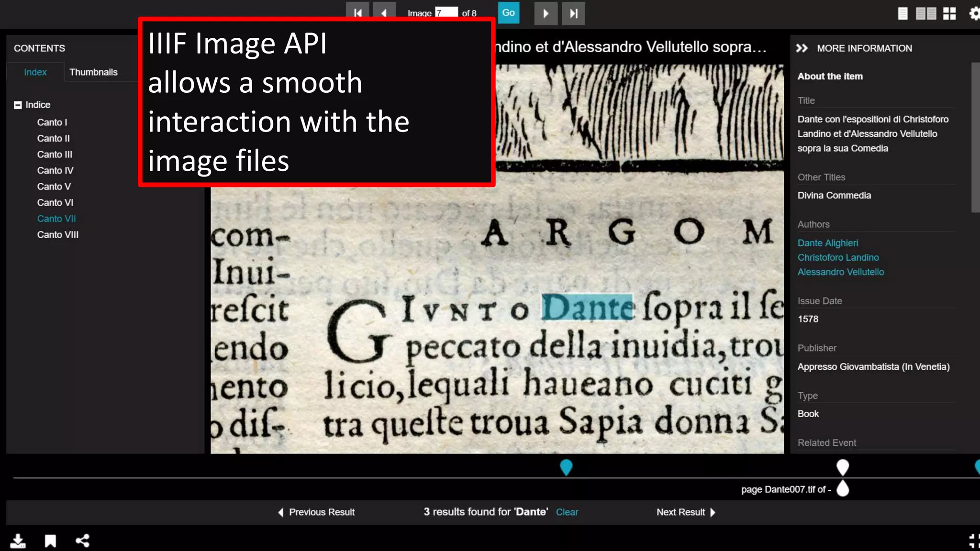
Task: Click the Previous Result button
Action: (316, 512)
